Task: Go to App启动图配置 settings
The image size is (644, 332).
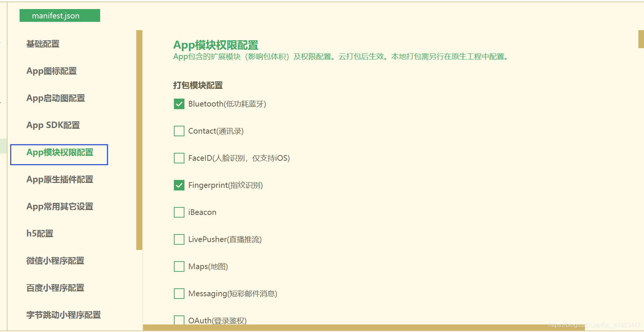Action: click(56, 98)
